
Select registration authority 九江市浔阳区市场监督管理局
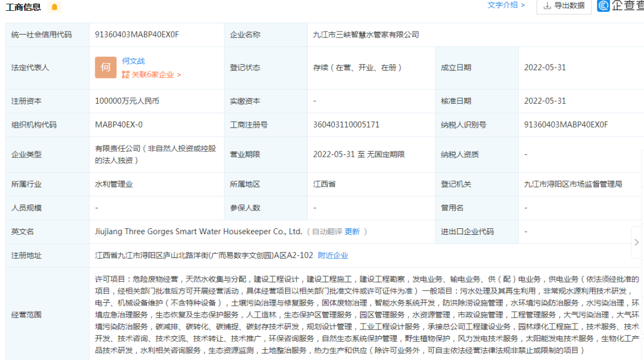click(x=573, y=184)
